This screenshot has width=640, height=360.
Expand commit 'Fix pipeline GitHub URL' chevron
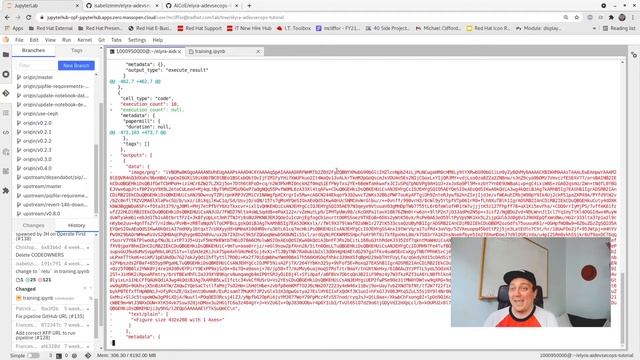pyautogui.click(x=88, y=309)
